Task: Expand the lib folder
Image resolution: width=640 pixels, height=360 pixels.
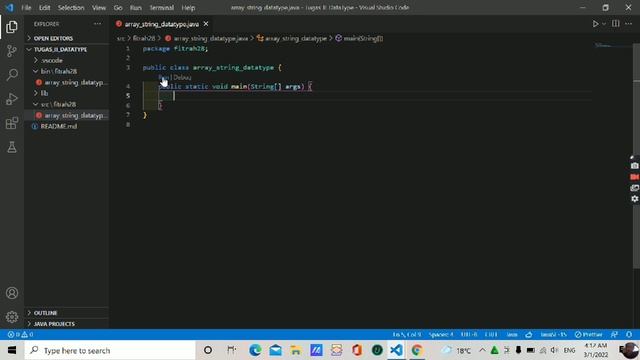Action: [x=67, y=93]
